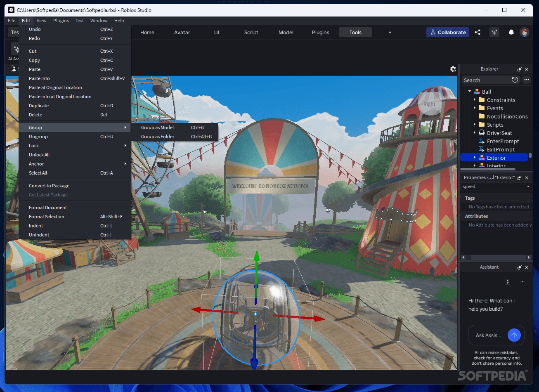
Task: Expand the Exterior model arrow
Action: click(475, 158)
